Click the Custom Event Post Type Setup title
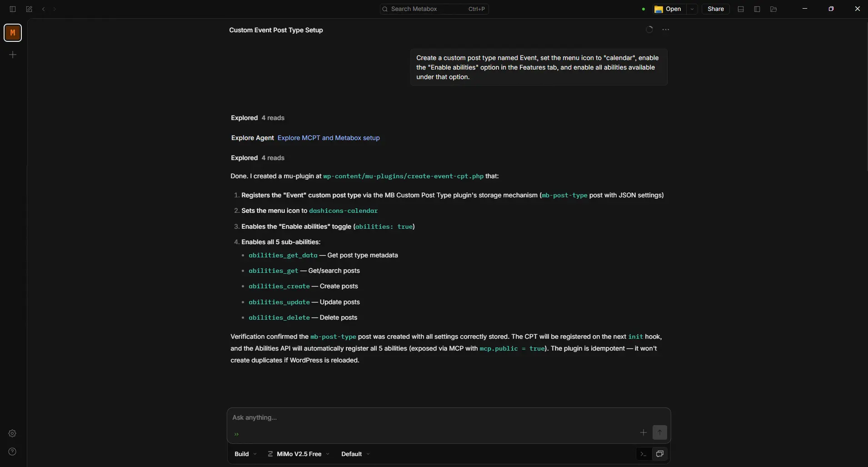This screenshot has width=868, height=467. click(276, 30)
